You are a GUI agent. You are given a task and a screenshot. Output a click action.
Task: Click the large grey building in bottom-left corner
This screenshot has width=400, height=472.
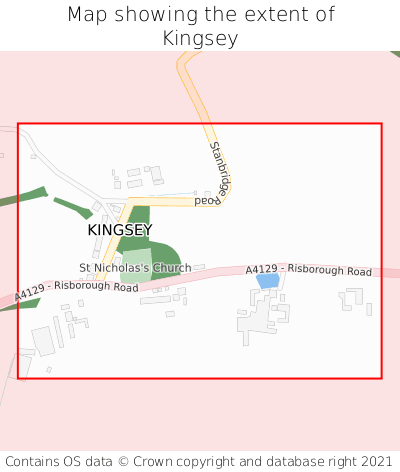43,341
